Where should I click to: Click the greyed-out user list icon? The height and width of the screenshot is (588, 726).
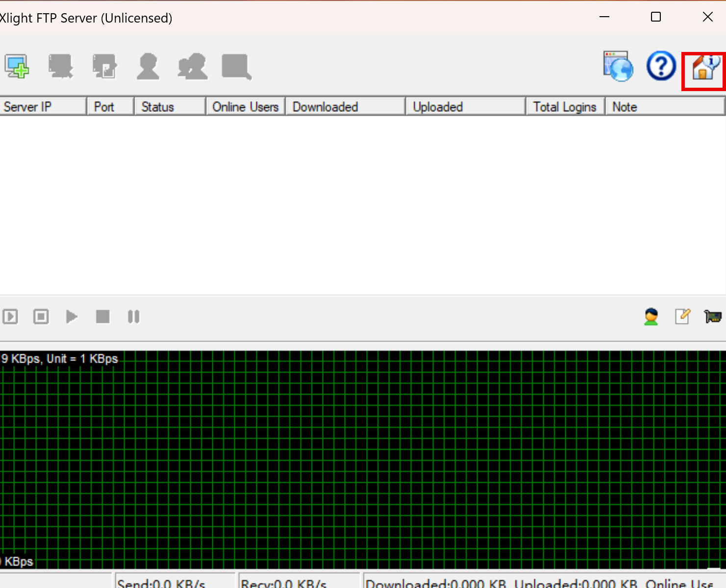(x=148, y=67)
